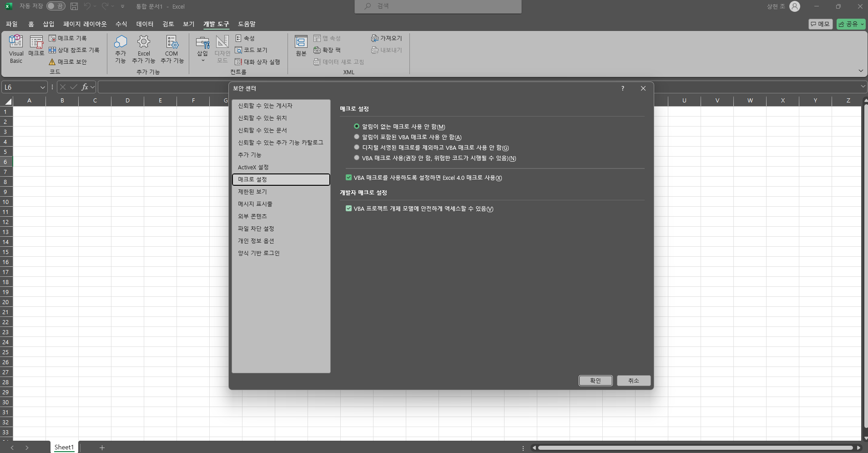Open 외부 콘텐츠 category

(281, 216)
